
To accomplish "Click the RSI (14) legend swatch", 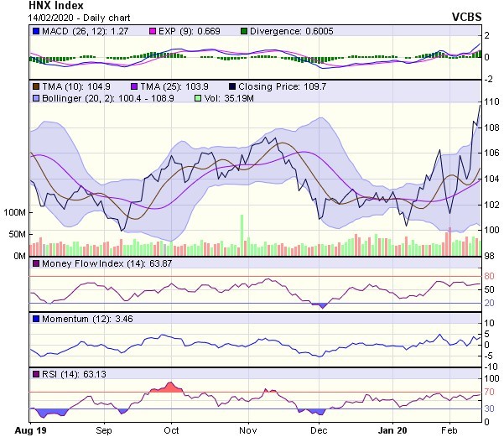I will pos(36,373).
